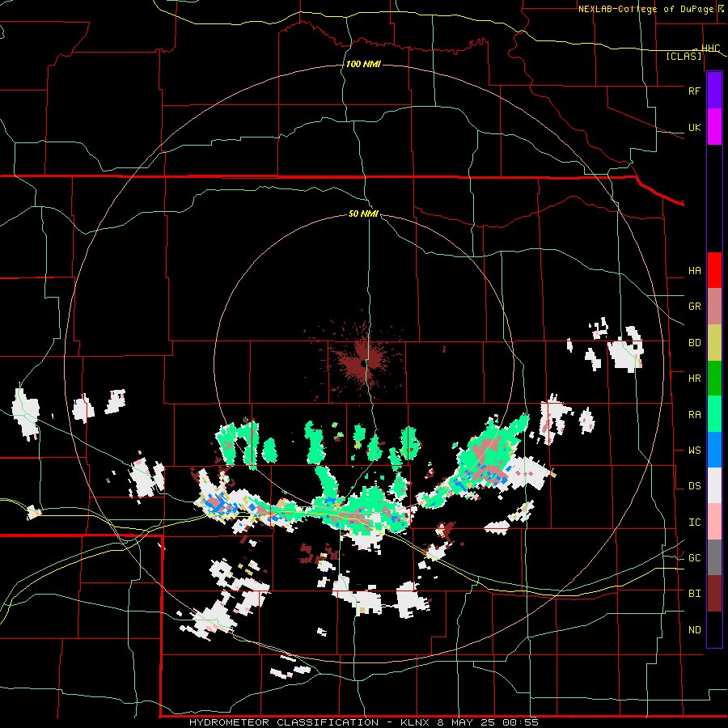Click the HYDROMETEOR CLASSIFICATION title text

[x=284, y=722]
